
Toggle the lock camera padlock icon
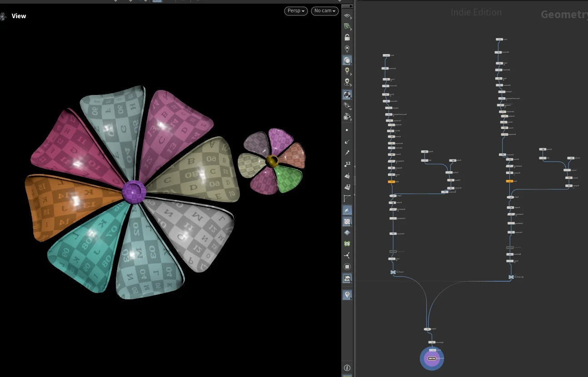pyautogui.click(x=347, y=37)
